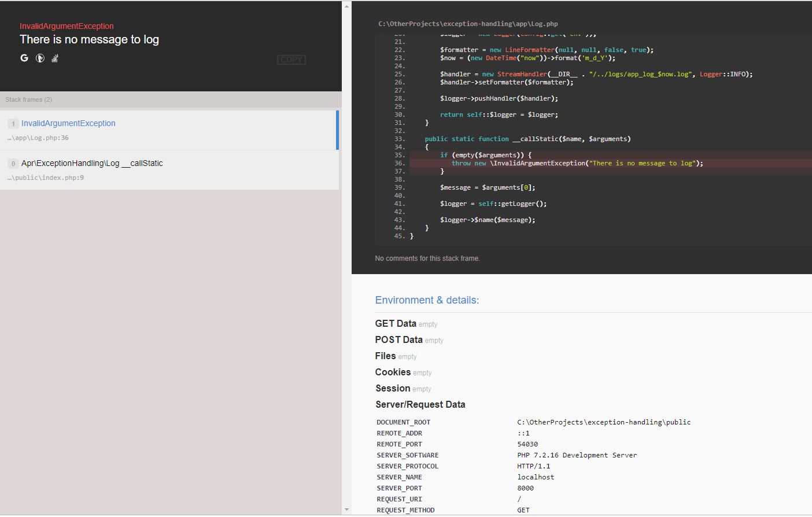The width and height of the screenshot is (812, 517).
Task: Click the Session section label
Action: click(x=393, y=388)
